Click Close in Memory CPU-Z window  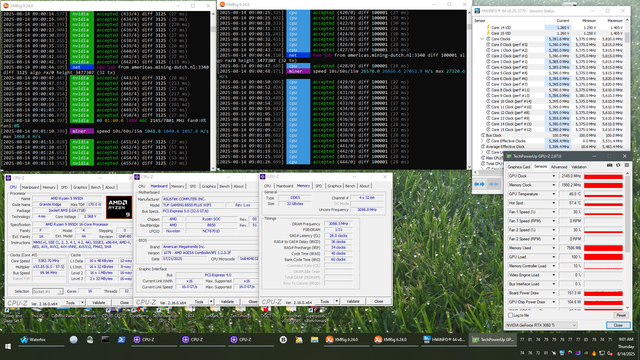[378, 301]
